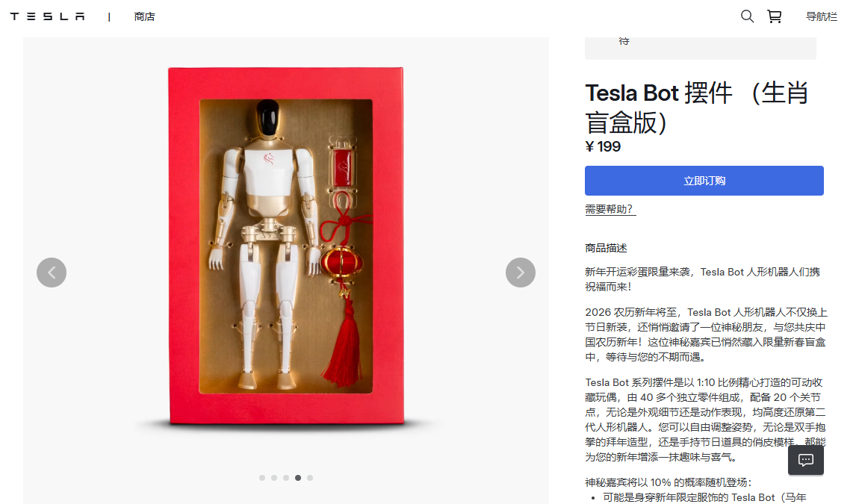
Task: Go to the 商店 store page
Action: pos(144,16)
